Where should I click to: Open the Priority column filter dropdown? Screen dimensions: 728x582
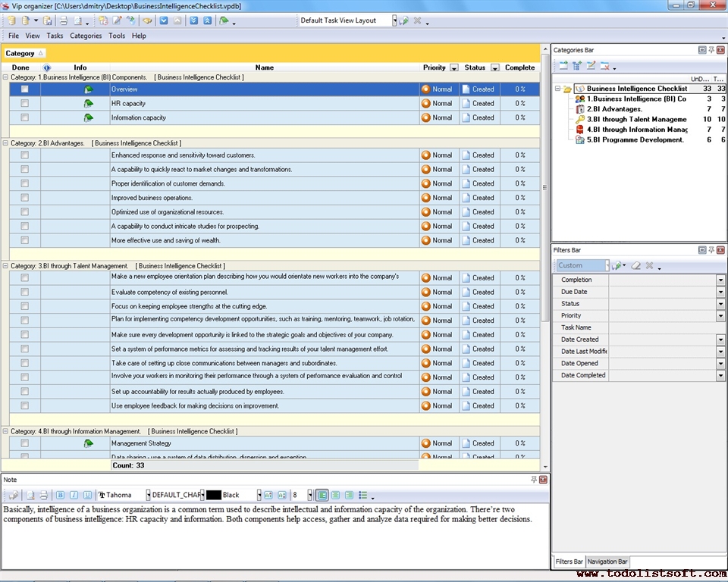(454, 67)
